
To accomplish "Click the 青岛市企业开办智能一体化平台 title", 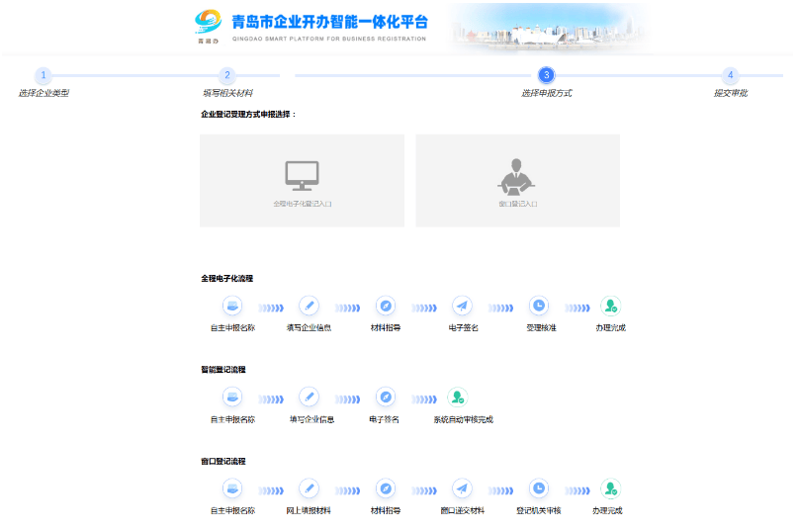I will 329,21.
